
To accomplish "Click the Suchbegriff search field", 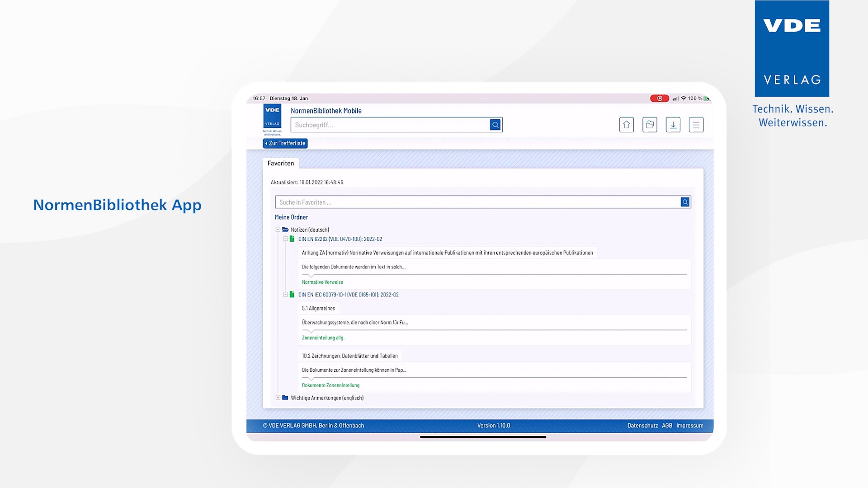I will coord(390,125).
